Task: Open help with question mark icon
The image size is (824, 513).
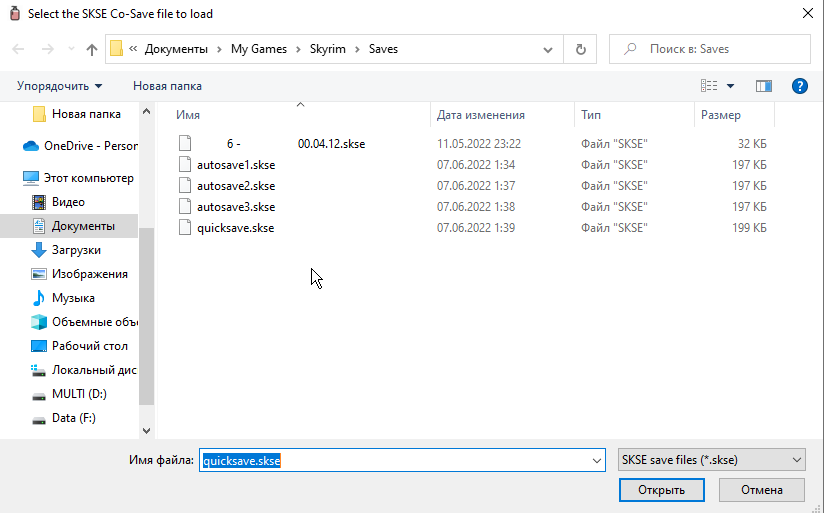Action: coord(799,86)
